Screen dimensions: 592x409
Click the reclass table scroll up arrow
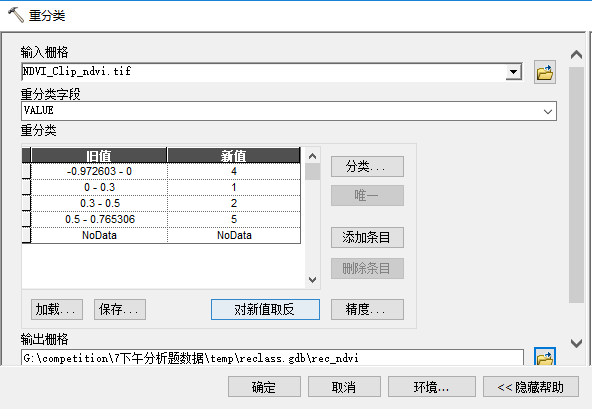(312, 156)
